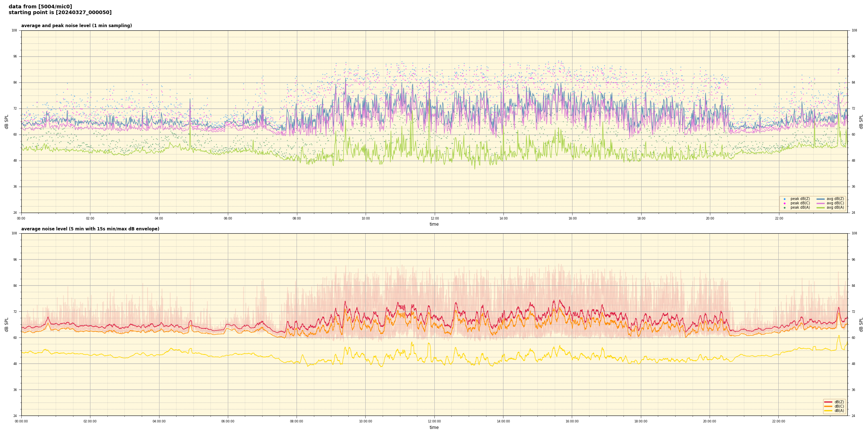Click the 108 label on top-left axis

pyautogui.click(x=14, y=30)
